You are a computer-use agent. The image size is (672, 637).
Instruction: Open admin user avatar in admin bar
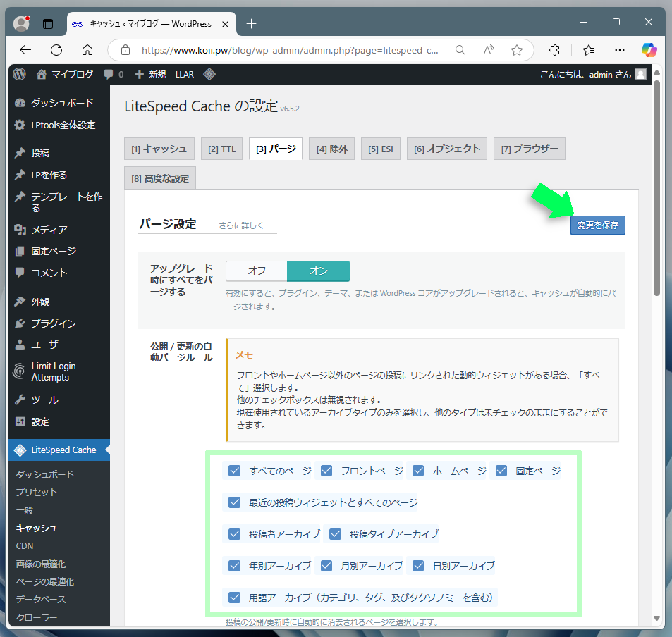coord(641,74)
